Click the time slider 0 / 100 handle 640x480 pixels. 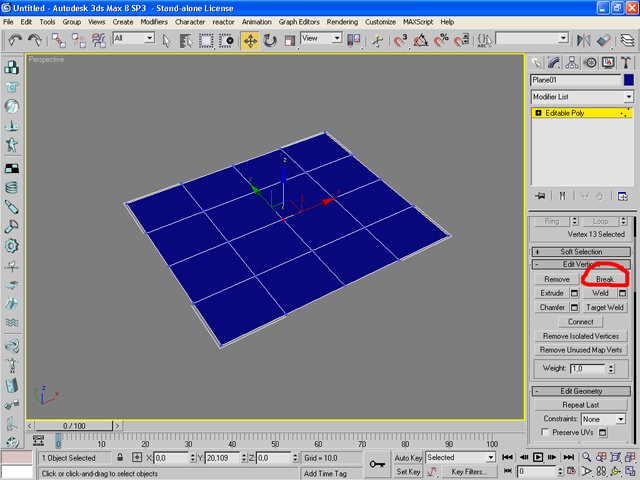[74, 426]
